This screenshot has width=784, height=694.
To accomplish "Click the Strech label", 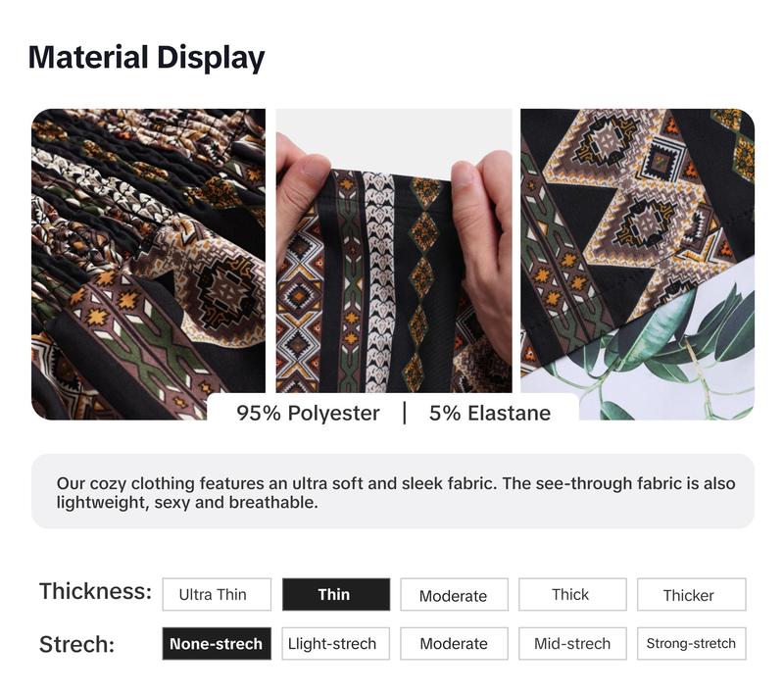I will (x=77, y=644).
